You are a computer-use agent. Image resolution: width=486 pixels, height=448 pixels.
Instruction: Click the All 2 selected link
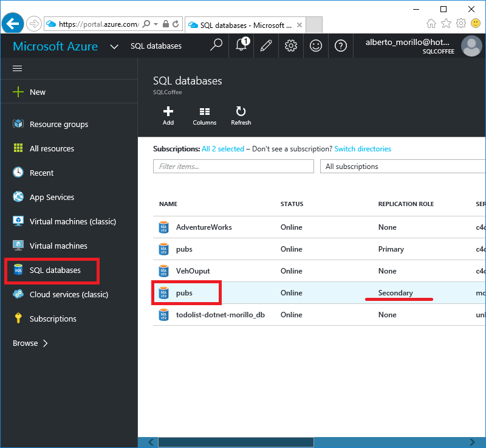pyautogui.click(x=223, y=149)
